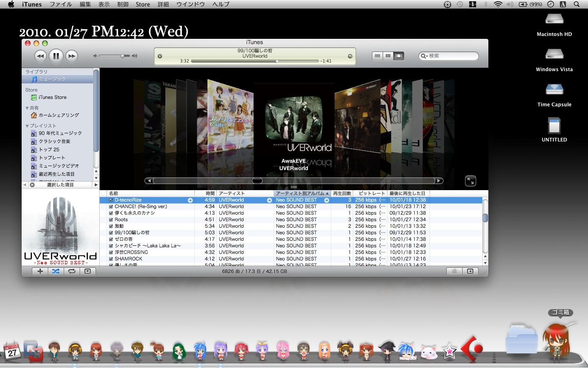This screenshot has width=588, height=368.
Task: Open the ミュージック library
Action: 57,79
